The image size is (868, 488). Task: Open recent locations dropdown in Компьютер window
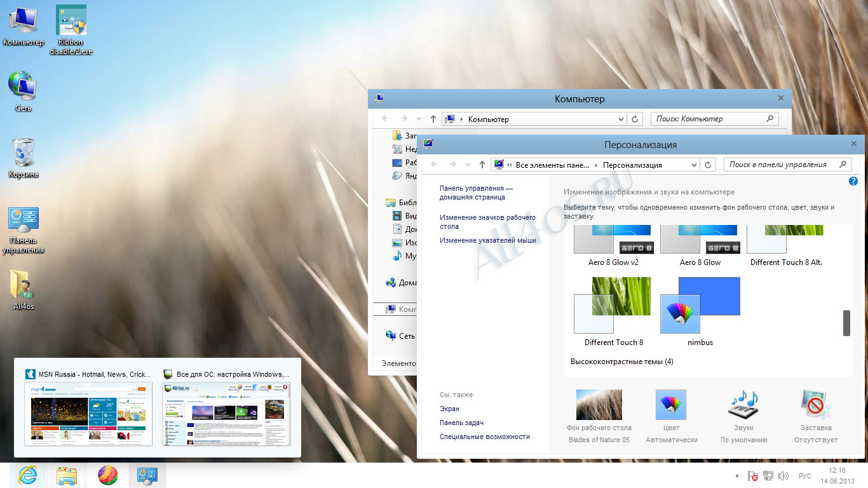[419, 119]
